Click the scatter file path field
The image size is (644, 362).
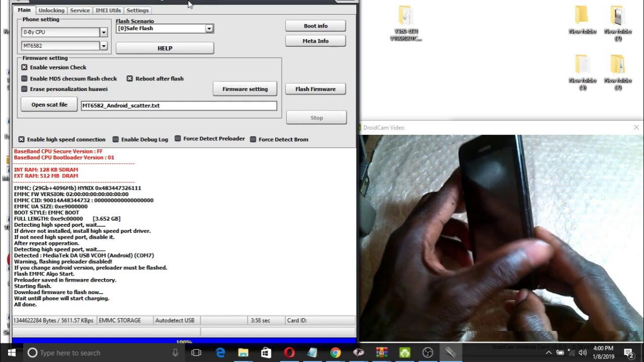coord(179,106)
